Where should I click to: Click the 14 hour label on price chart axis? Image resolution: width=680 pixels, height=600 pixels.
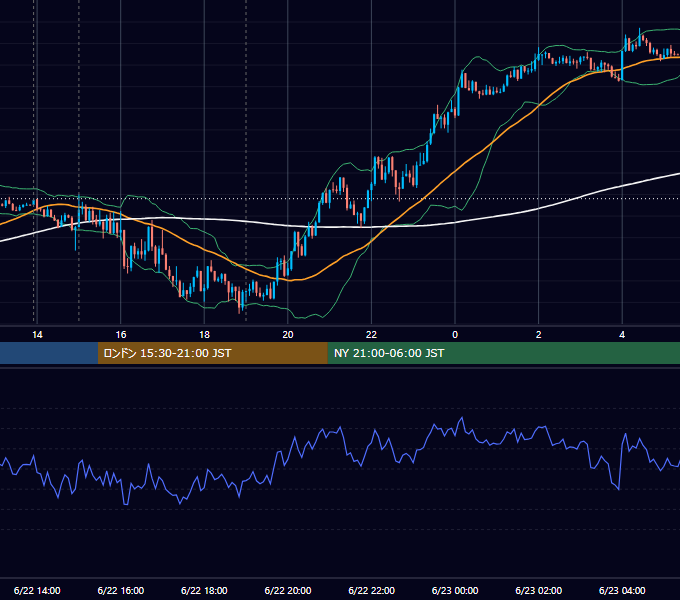(37, 335)
